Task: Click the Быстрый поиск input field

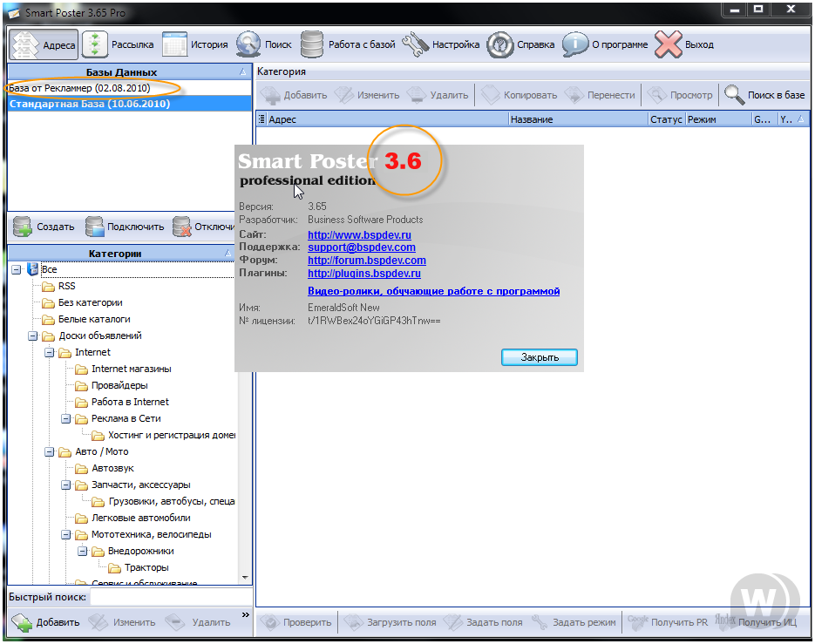Action: pos(171,597)
